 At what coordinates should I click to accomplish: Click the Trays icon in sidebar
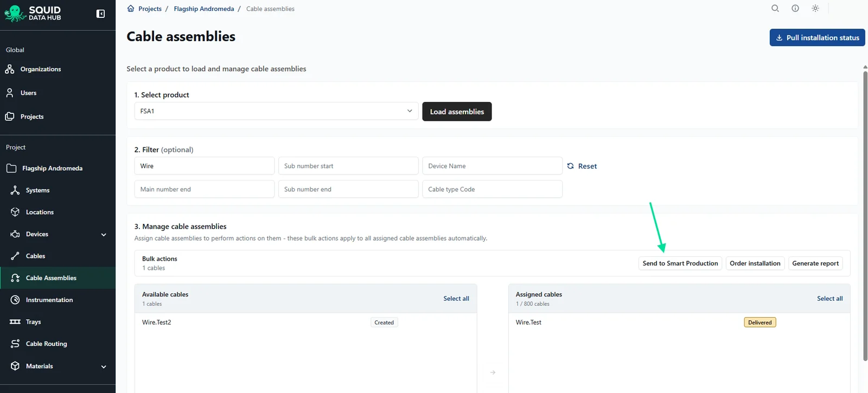[15, 322]
